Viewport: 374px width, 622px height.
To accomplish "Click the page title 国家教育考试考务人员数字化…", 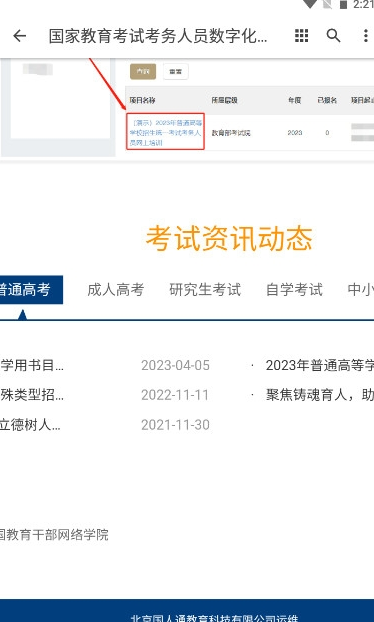I will 158,36.
